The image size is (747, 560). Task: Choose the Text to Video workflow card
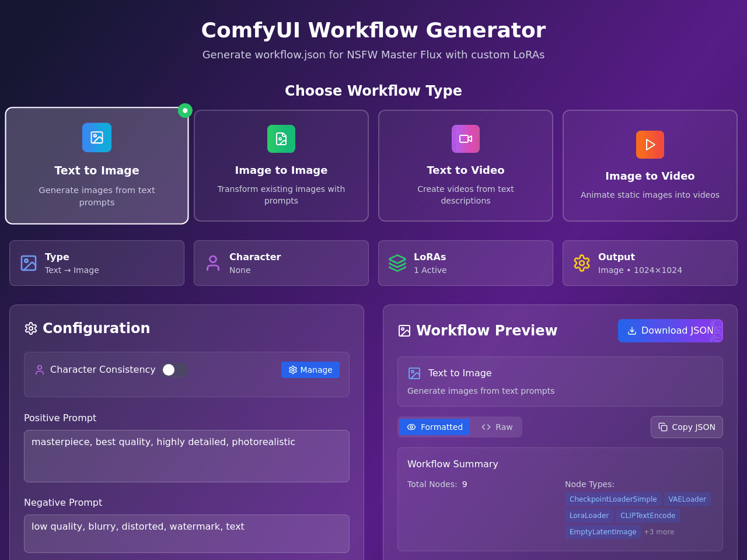point(466,166)
